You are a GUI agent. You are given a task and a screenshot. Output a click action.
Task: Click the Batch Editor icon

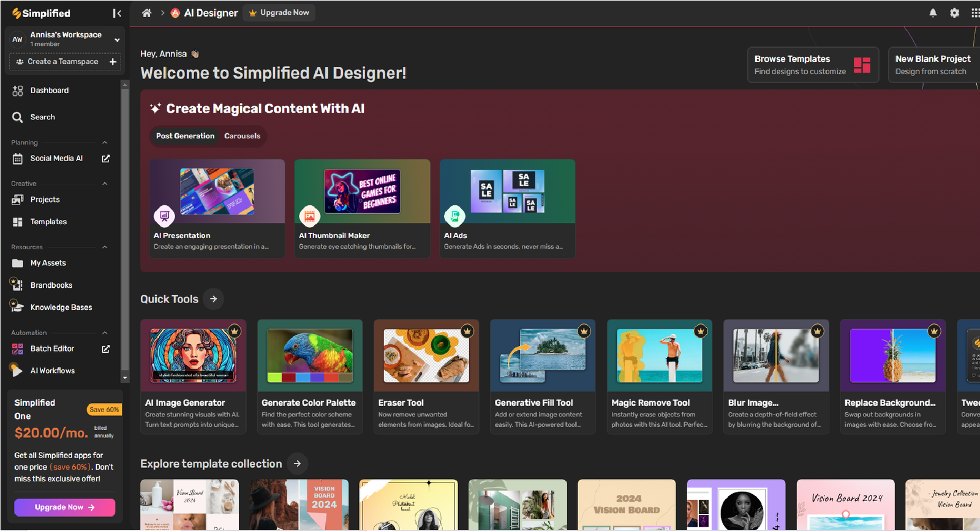[18, 349]
